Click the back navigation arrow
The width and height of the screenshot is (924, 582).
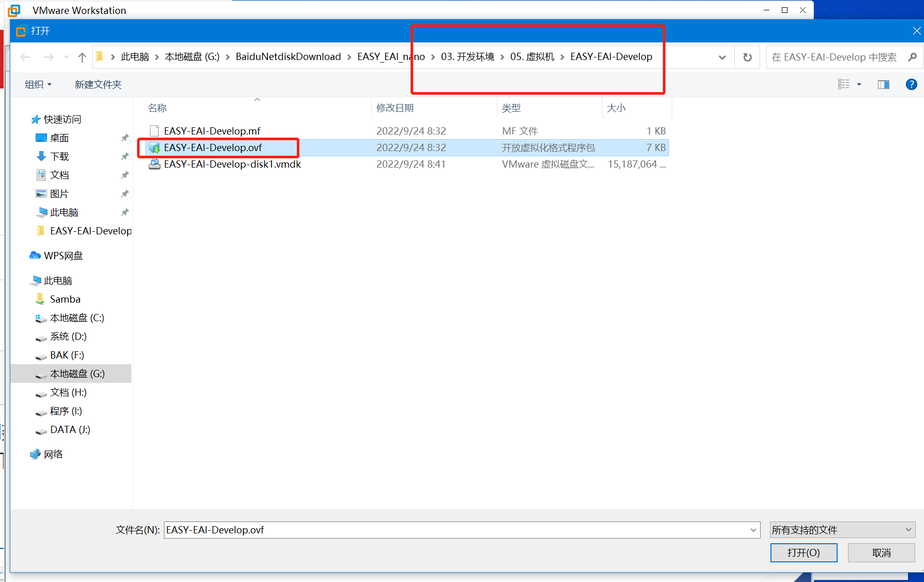(x=25, y=57)
